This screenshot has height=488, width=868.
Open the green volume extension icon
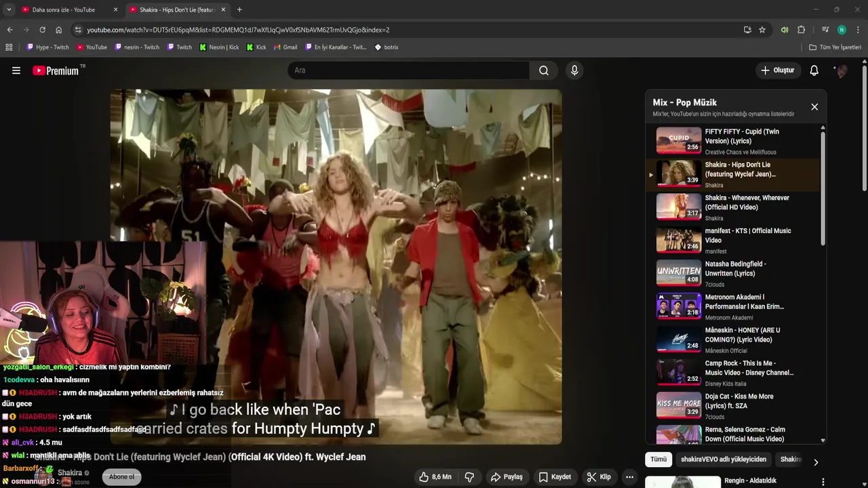pyautogui.click(x=785, y=30)
